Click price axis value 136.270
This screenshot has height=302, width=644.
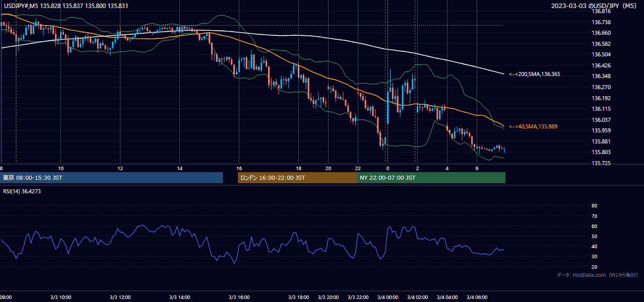tap(601, 87)
